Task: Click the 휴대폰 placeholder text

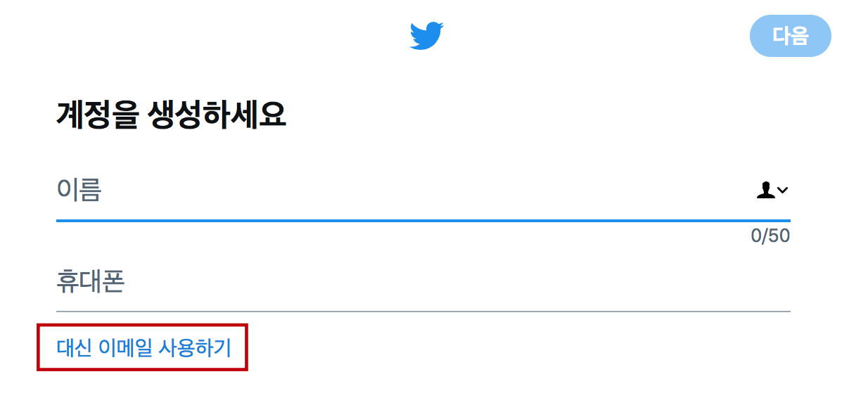Action: pos(90,282)
